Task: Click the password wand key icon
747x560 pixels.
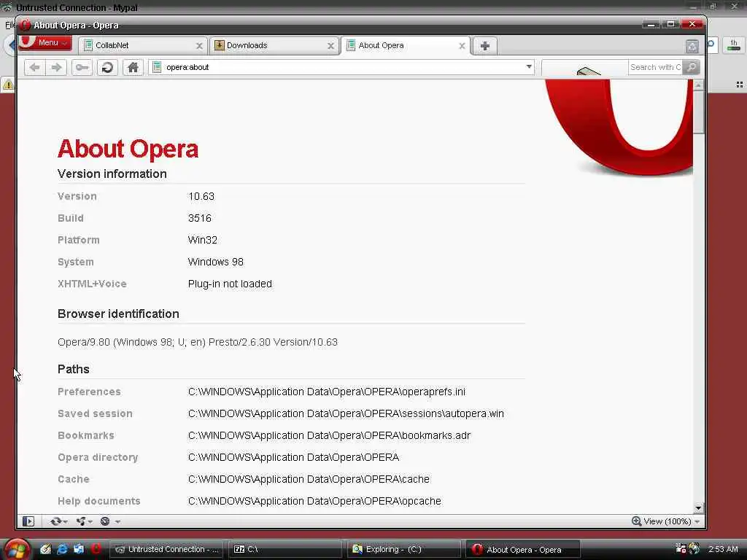Action: coord(82,67)
